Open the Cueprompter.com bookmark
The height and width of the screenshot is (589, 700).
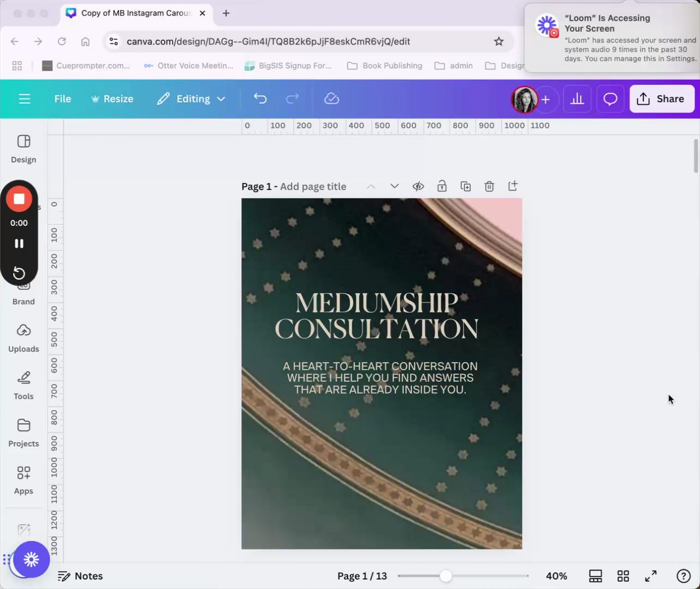pos(86,66)
